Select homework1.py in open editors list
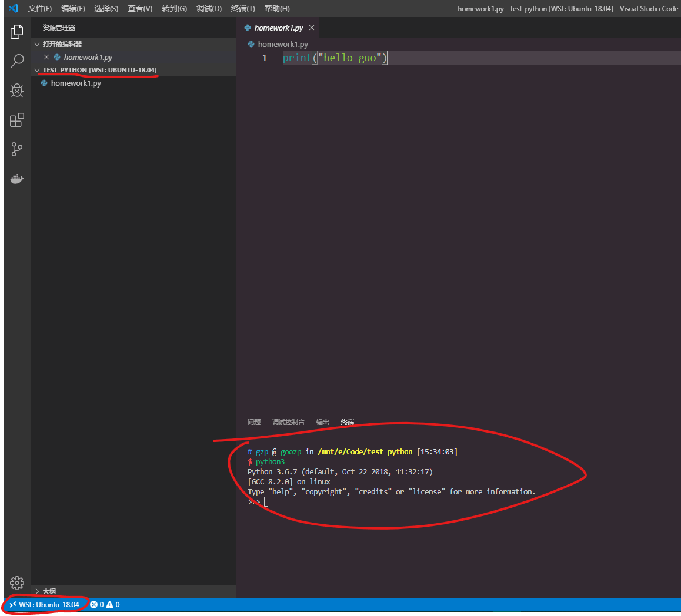Viewport: 681px width, 616px height. (x=133, y=57)
